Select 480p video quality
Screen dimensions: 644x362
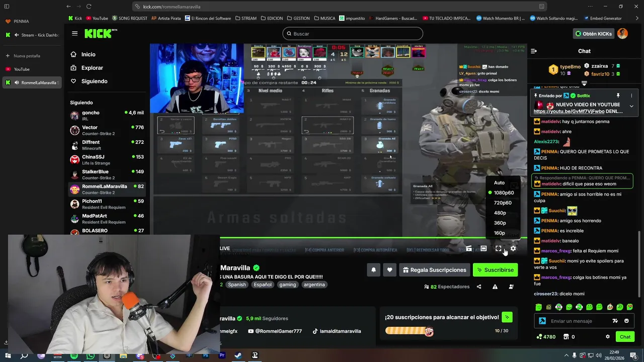coord(500,213)
